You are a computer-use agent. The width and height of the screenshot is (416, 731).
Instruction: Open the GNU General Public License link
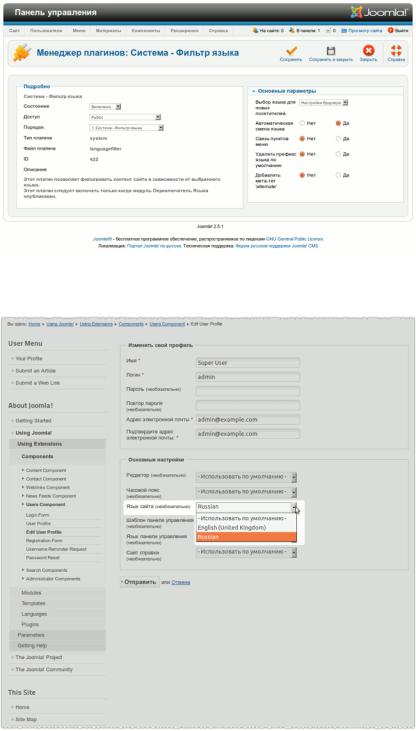point(294,239)
